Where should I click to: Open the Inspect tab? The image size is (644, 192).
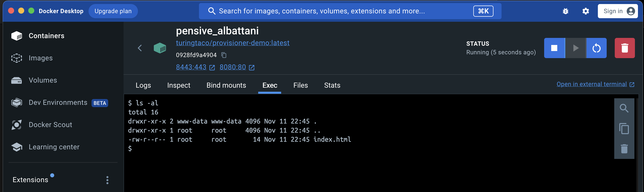[179, 85]
